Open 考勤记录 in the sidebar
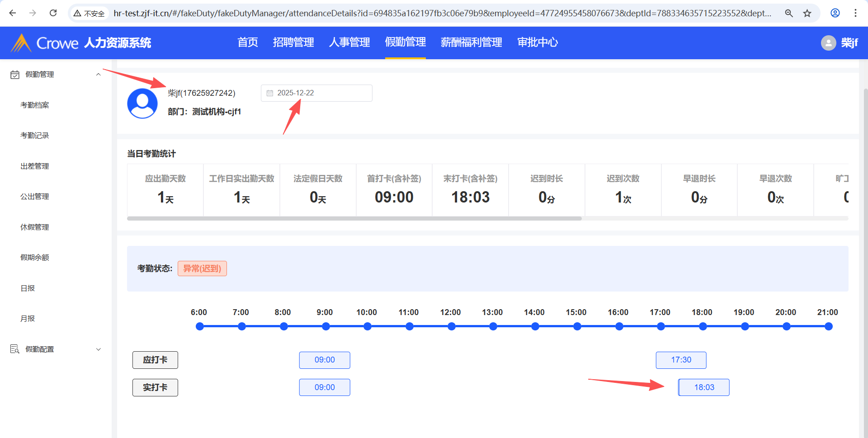The image size is (868, 438). coord(35,136)
